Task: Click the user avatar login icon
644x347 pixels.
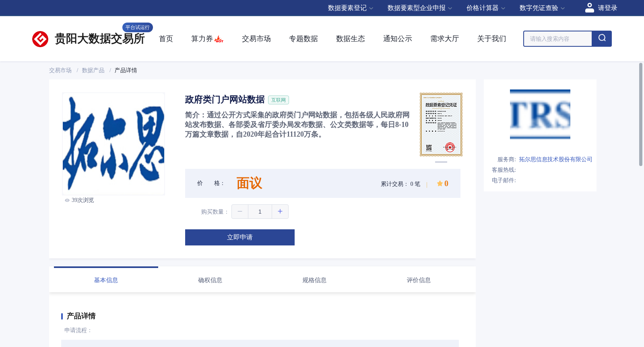Action: [590, 8]
